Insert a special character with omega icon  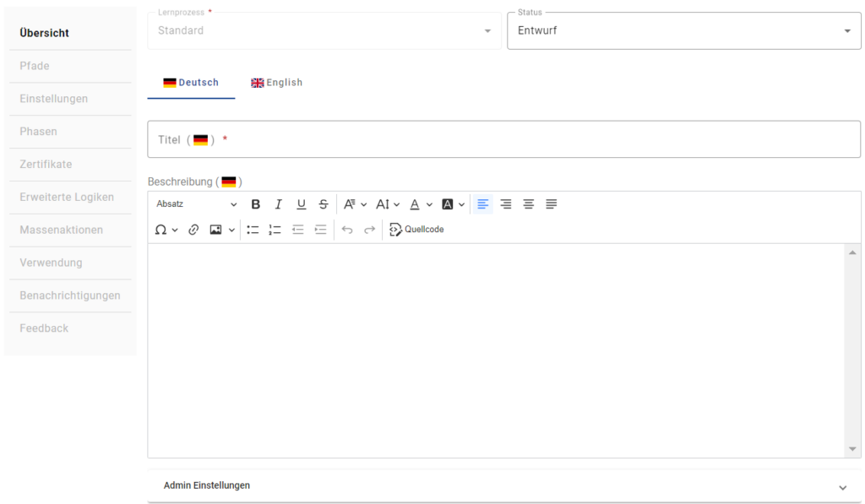point(160,230)
